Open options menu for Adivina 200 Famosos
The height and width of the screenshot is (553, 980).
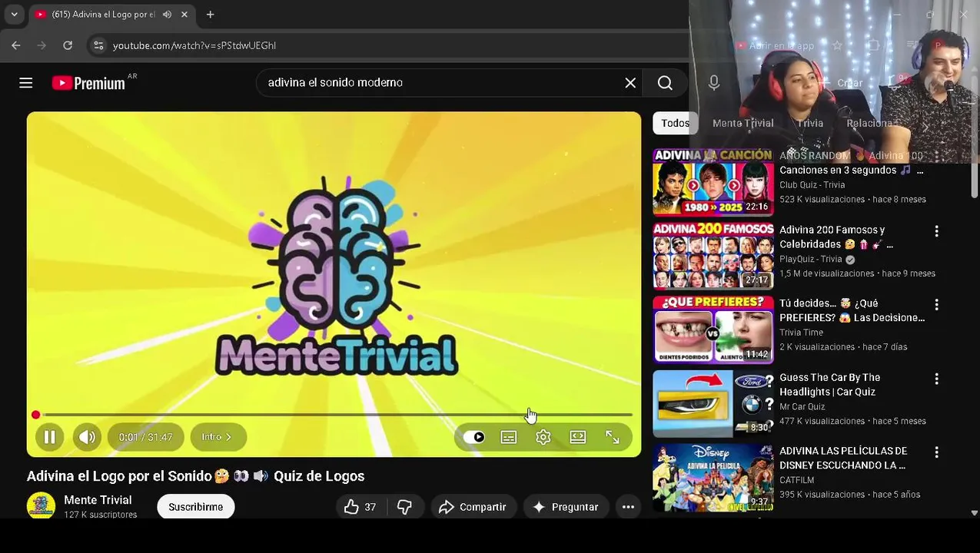pos(936,231)
